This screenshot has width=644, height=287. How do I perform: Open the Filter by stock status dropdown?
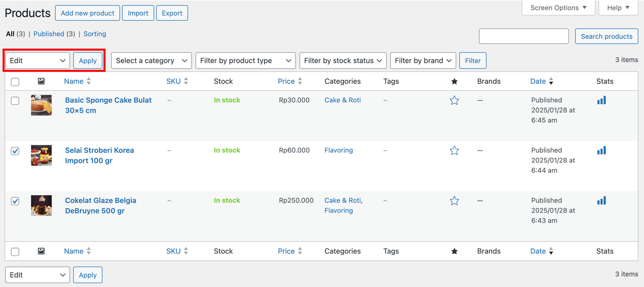click(343, 60)
